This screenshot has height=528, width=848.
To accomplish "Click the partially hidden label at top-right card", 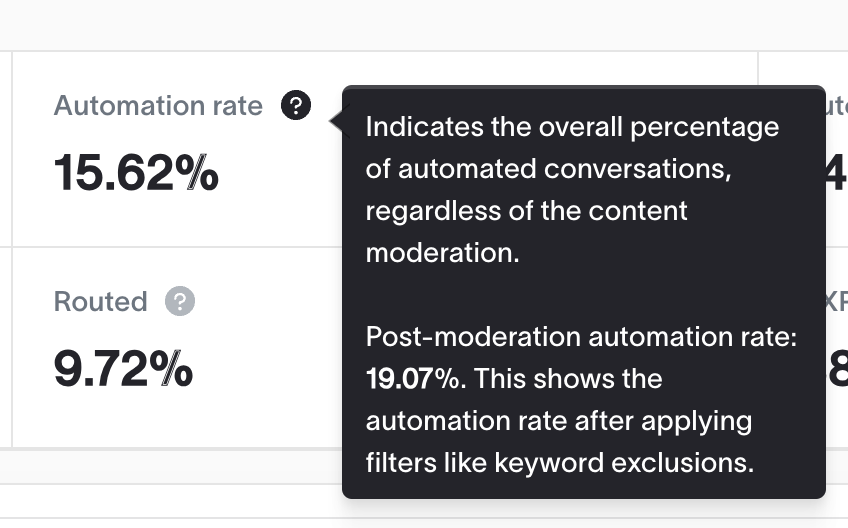I will click(837, 105).
